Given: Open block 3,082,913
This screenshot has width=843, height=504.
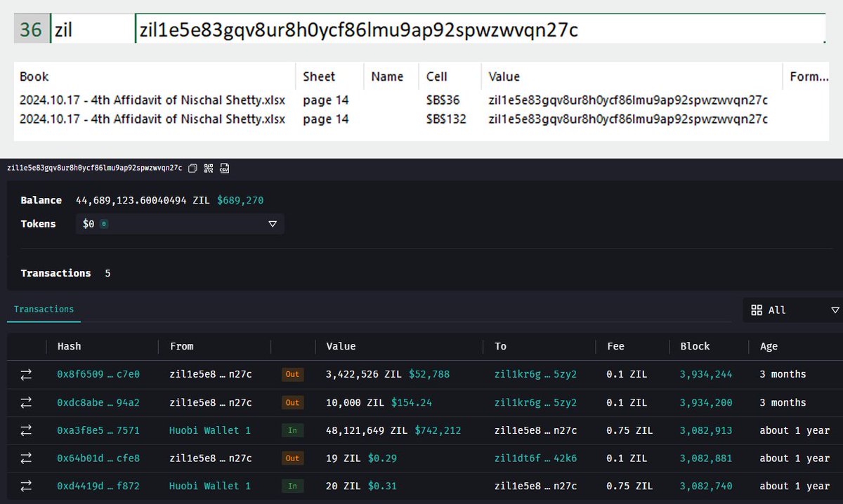Looking at the screenshot, I should [706, 430].
